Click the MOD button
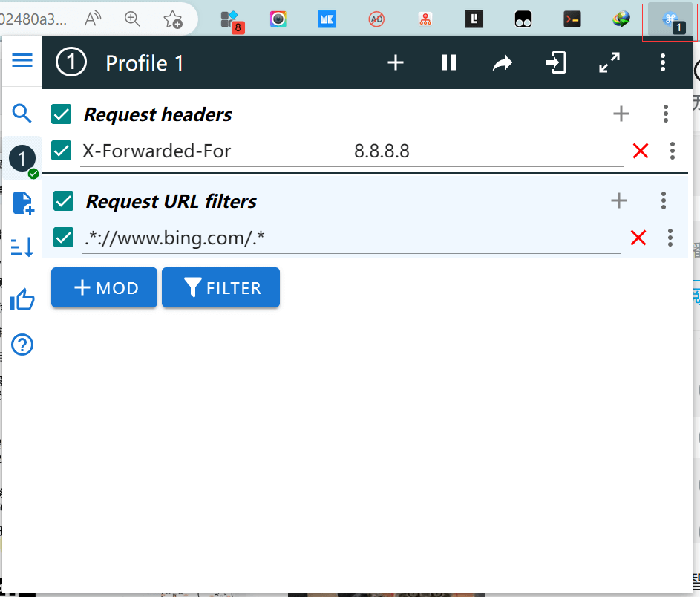Screen dimensions: 700x597 (104, 287)
